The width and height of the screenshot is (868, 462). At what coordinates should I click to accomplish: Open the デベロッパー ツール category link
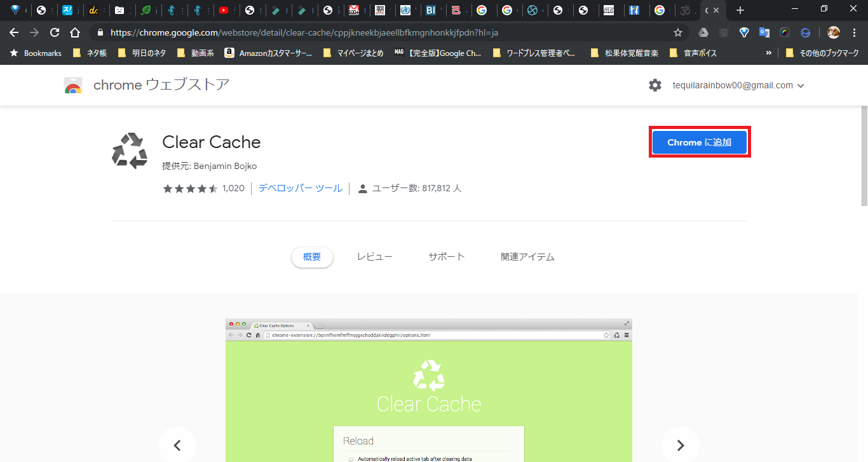tap(300, 188)
